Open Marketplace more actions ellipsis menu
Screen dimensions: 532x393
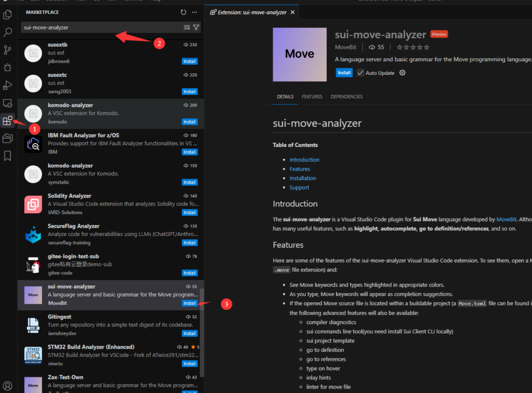(x=194, y=12)
